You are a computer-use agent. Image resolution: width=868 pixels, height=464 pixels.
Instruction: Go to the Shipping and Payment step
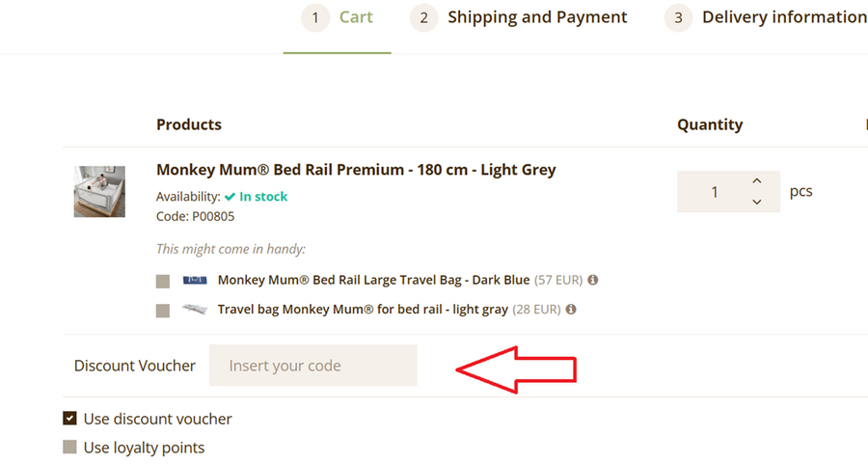pyautogui.click(x=537, y=17)
